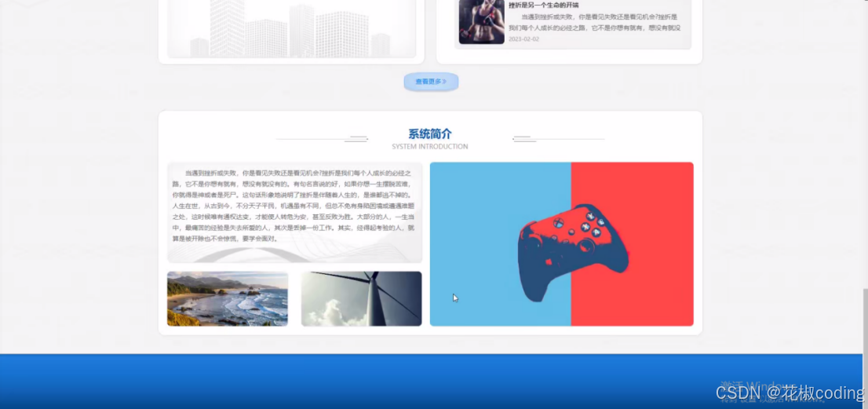Click the boxing article summary text
This screenshot has height=409, width=868.
coord(596,22)
